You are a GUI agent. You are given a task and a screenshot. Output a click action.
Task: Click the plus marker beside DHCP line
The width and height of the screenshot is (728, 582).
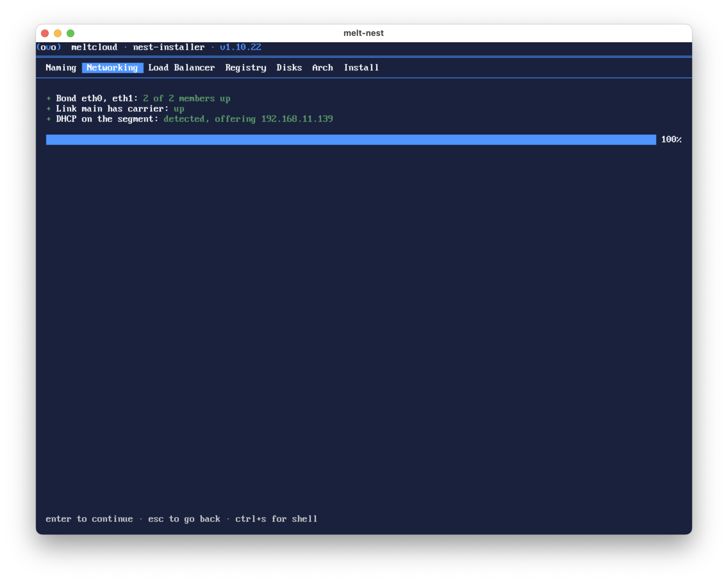coord(49,119)
